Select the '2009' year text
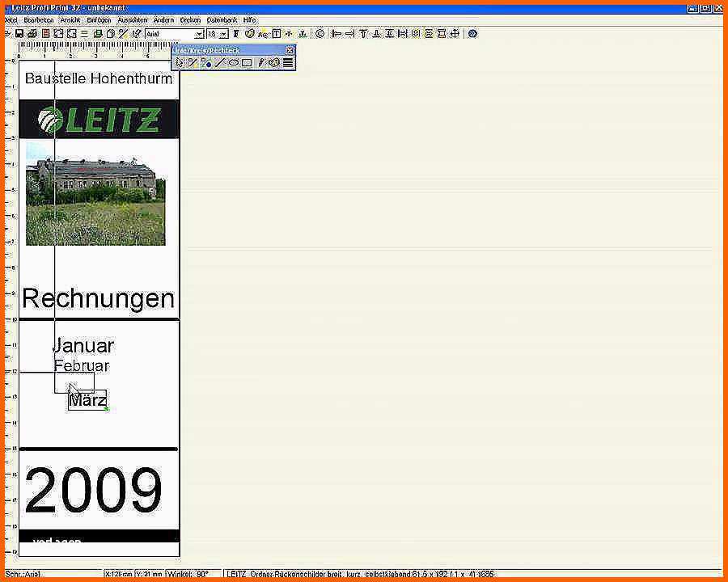This screenshot has width=728, height=582. [93, 490]
